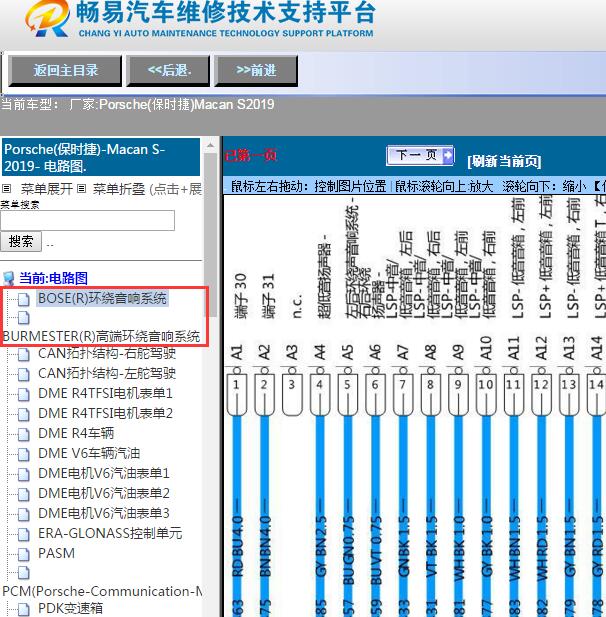
Task: Click the document icon beside DME电机V6汽油表单2
Action: tap(24, 494)
